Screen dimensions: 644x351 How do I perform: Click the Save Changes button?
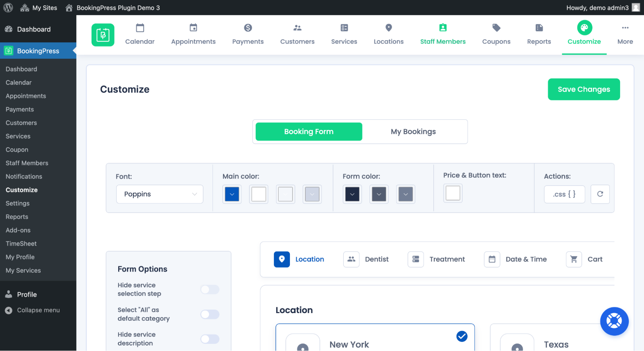[584, 89]
